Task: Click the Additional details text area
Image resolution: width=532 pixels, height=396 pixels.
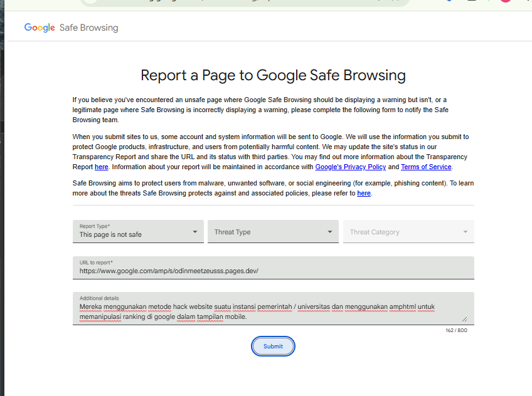Action: pyautogui.click(x=274, y=309)
